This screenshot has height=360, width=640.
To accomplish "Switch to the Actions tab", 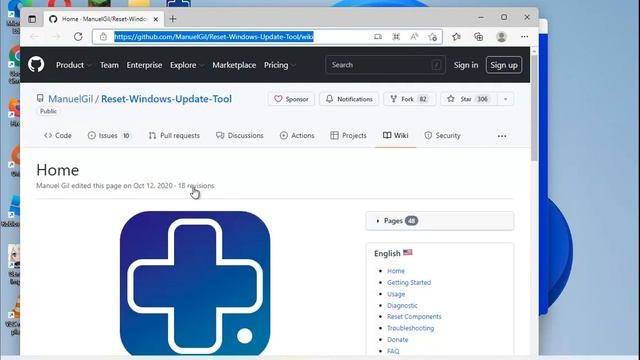I will pos(297,136).
